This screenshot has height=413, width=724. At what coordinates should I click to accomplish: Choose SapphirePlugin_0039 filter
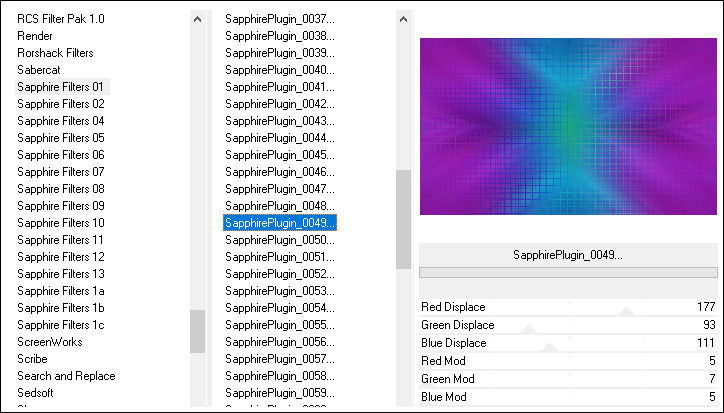(x=280, y=53)
